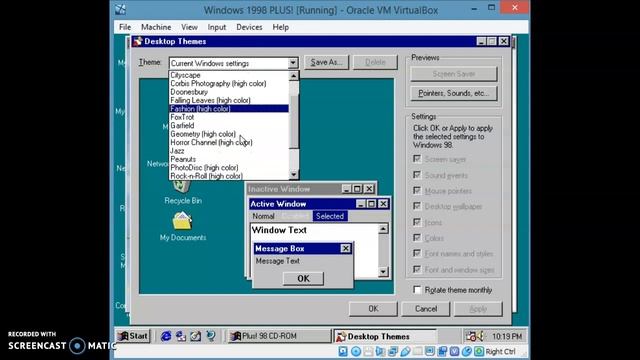
Task: Select Jazz in the theme list
Action: click(229, 151)
